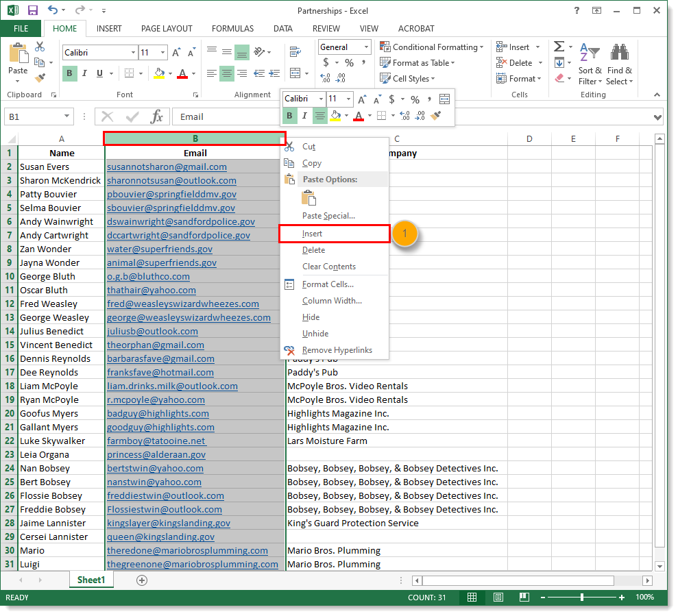Click the Cut scissors icon in Clipboard group
Screen dimensions: 678x616
(x=40, y=47)
